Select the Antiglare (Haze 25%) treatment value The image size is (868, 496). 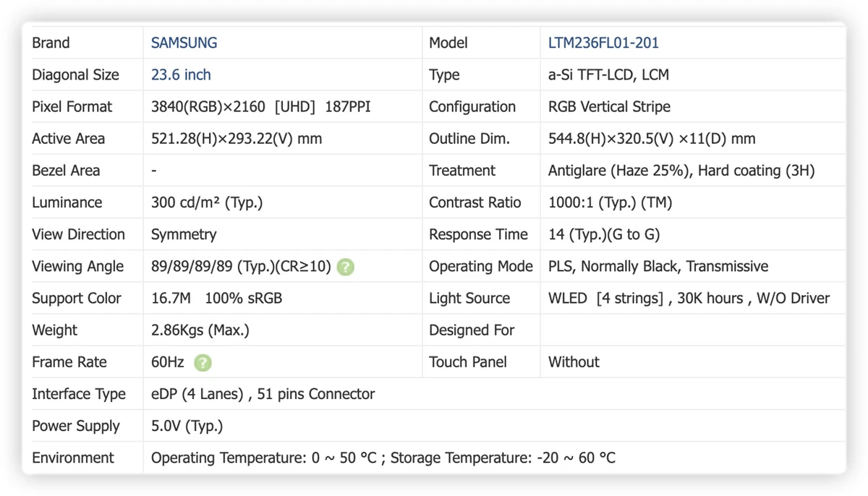(x=681, y=171)
